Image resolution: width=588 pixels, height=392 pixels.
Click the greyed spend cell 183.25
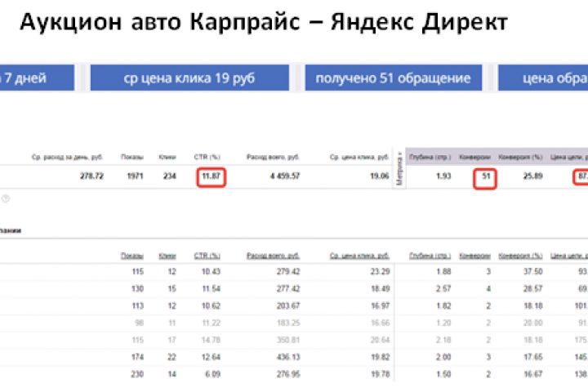coord(288,323)
